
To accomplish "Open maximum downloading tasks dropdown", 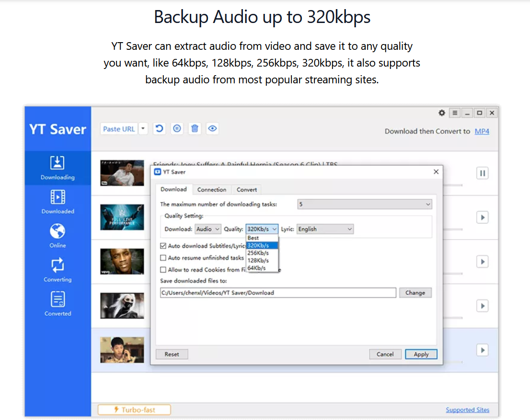I will (x=364, y=204).
